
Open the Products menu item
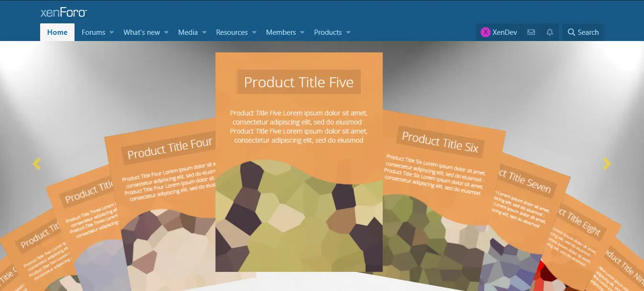pyautogui.click(x=328, y=32)
